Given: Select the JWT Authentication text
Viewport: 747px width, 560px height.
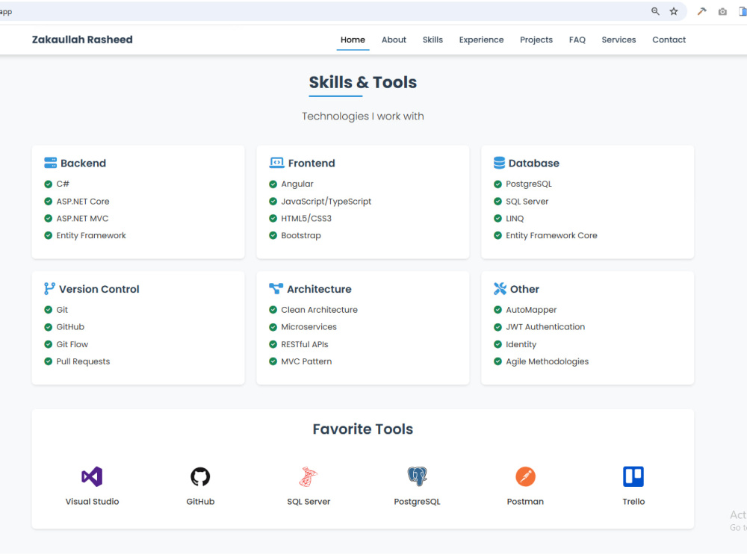Looking at the screenshot, I should point(545,327).
